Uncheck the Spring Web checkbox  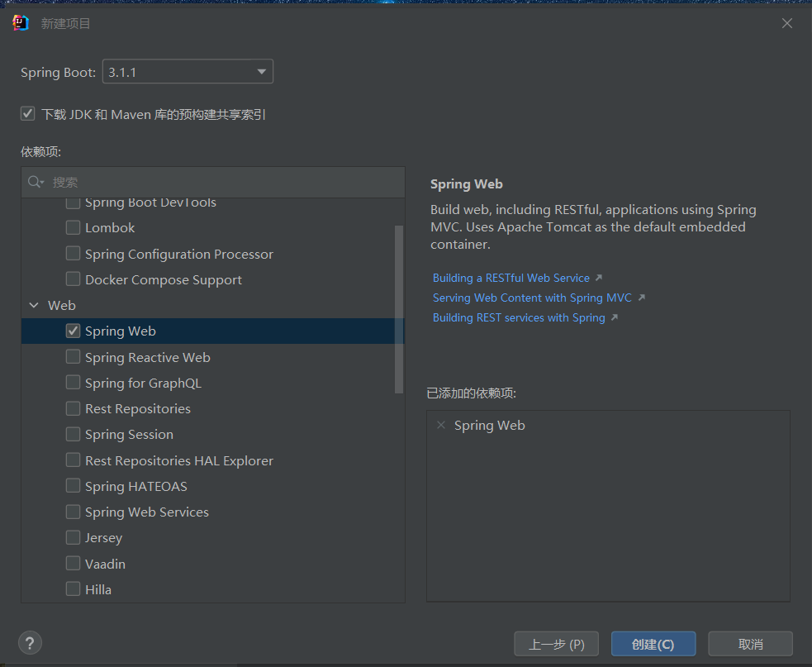[x=73, y=331]
